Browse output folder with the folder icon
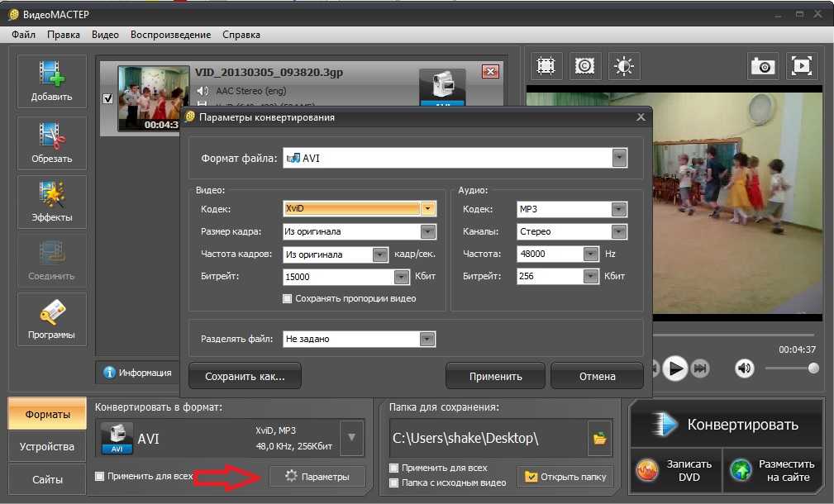 [x=600, y=438]
